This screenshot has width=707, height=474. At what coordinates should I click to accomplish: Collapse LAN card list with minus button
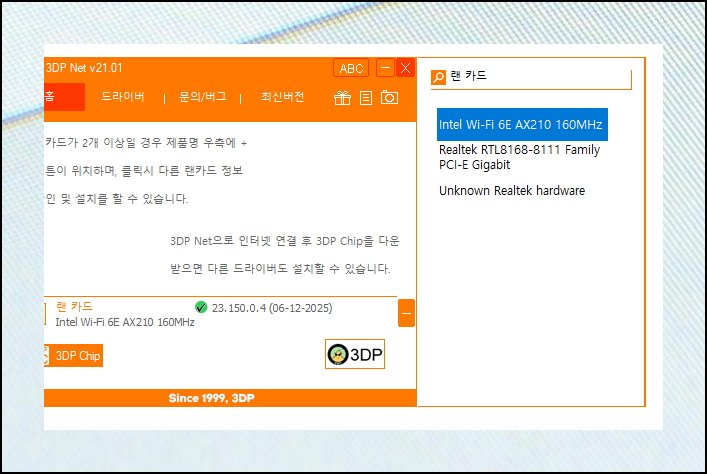tap(406, 313)
